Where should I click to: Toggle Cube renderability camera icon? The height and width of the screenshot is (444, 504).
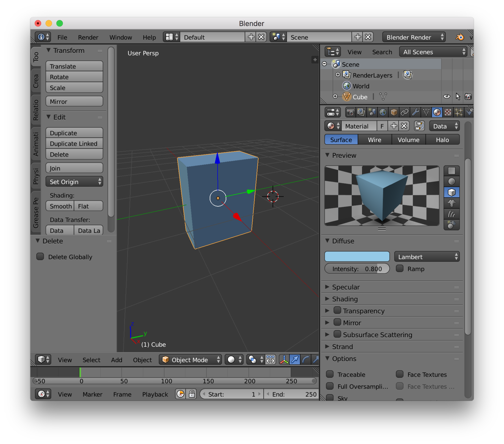[468, 97]
